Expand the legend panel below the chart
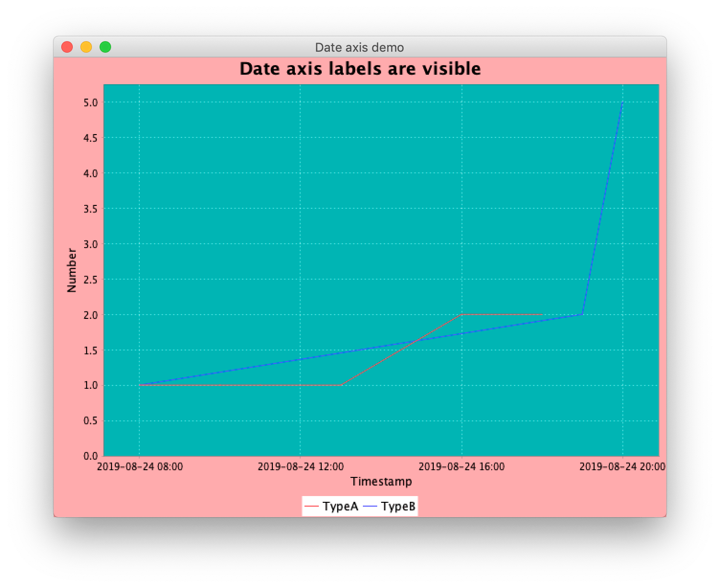 coord(360,505)
